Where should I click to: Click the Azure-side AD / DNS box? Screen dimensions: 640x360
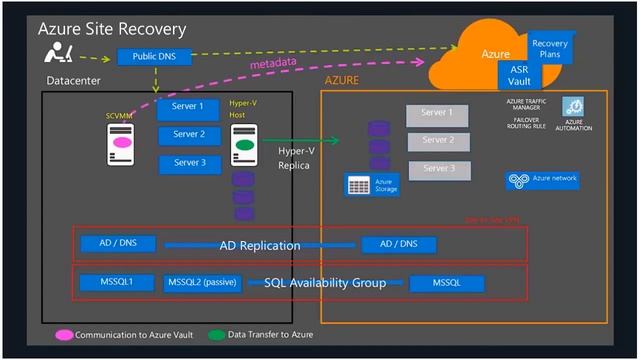click(x=399, y=244)
